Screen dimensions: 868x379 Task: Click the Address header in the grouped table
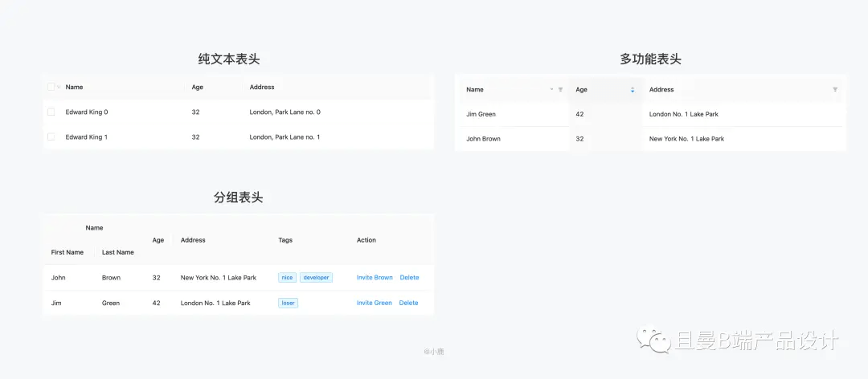(193, 240)
